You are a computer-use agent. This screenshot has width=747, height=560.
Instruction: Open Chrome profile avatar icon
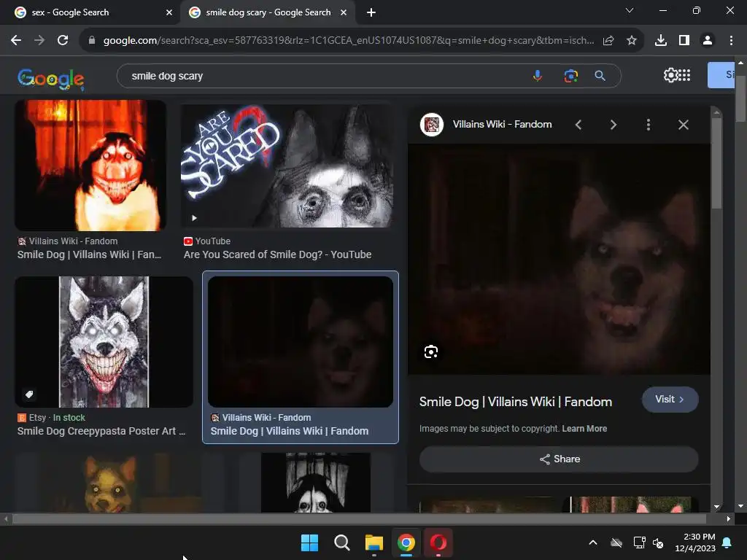708,41
